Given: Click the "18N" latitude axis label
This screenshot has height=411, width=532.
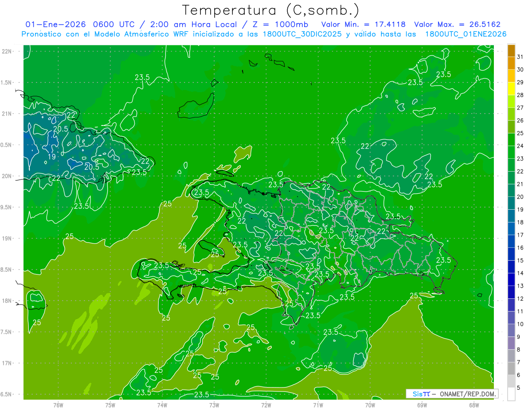Looking at the screenshot, I should tap(7, 301).
